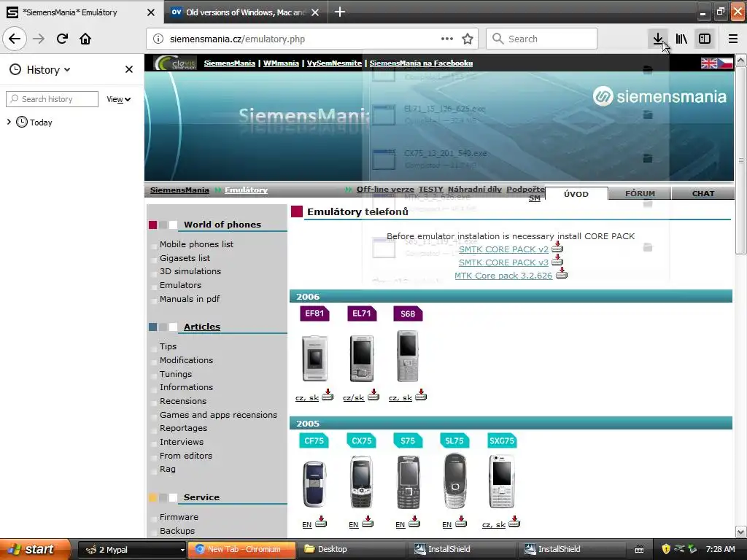
Task: Open SiemensMania na Facebooku link
Action: click(421, 63)
